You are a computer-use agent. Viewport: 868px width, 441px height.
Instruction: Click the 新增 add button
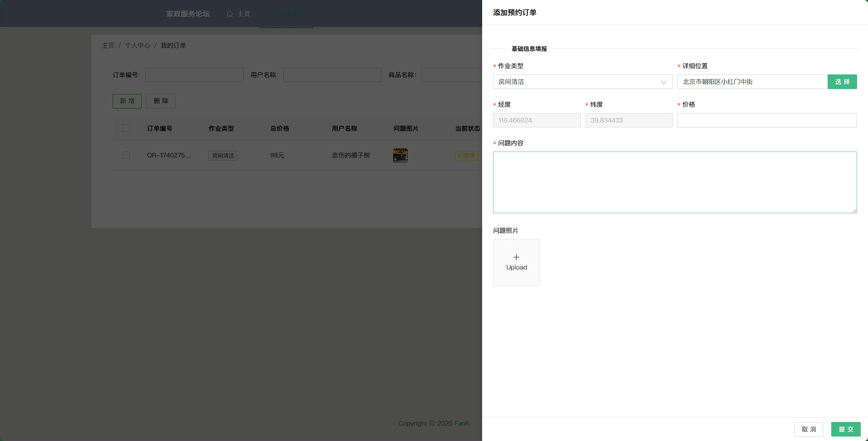pos(127,101)
